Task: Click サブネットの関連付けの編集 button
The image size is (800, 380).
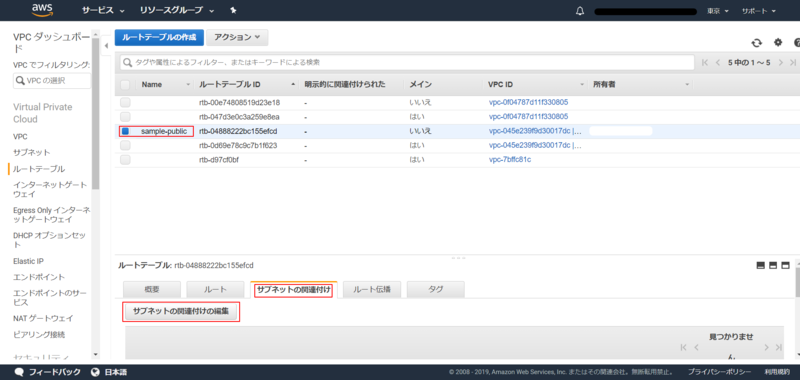Action: (x=181, y=311)
